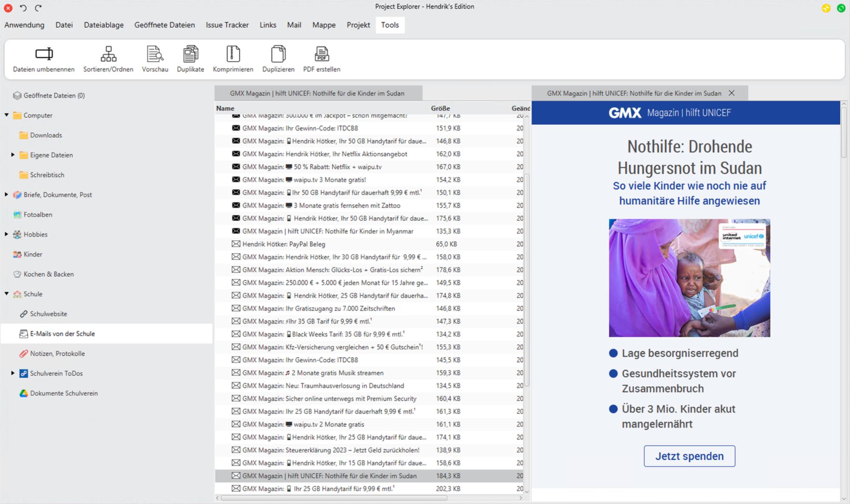The image size is (850, 504).
Task: Open the Vorschau tool icon
Action: point(155,54)
